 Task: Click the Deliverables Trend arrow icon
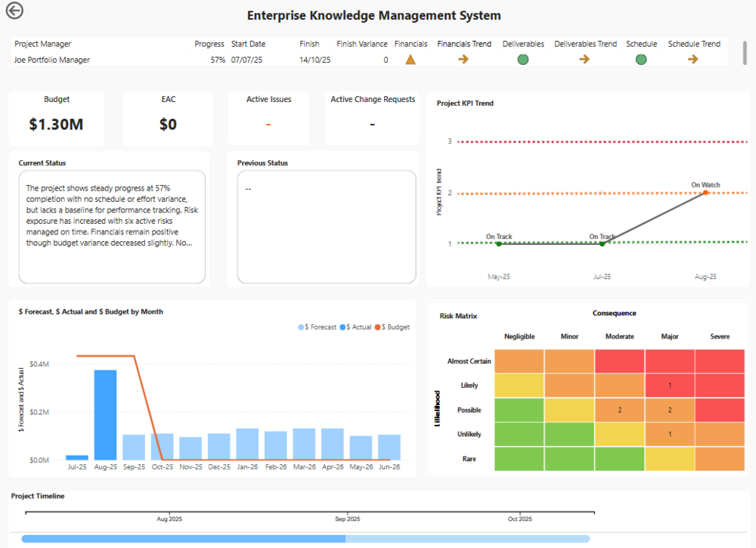[584, 60]
